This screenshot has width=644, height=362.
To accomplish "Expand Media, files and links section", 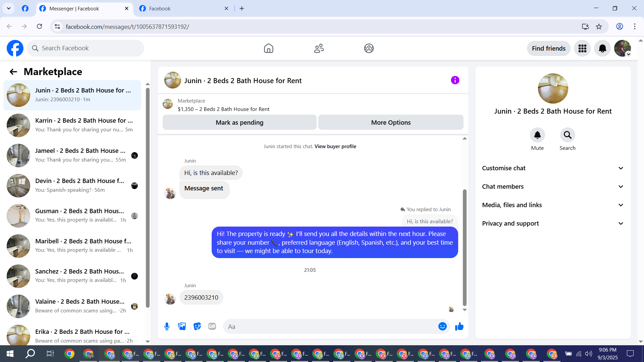I will [x=553, y=205].
